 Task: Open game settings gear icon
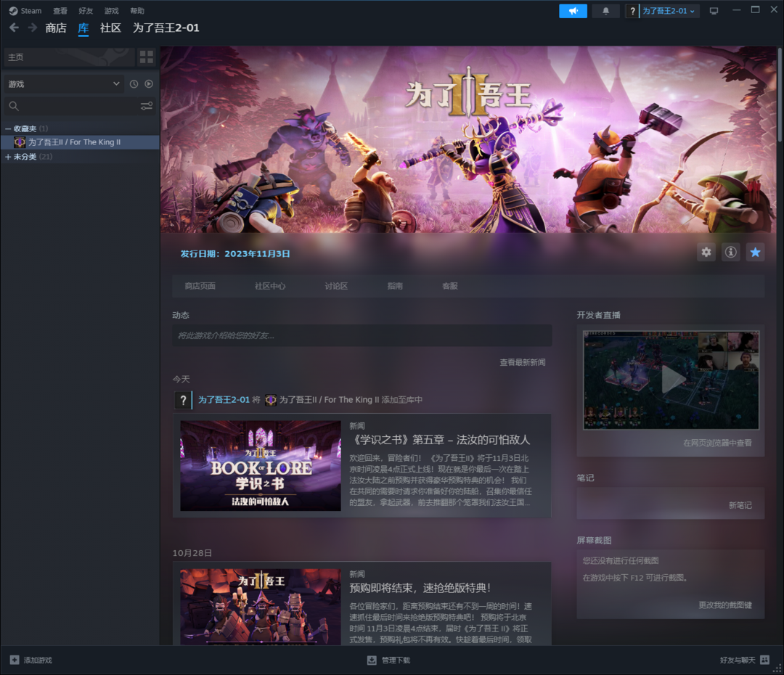pos(706,252)
